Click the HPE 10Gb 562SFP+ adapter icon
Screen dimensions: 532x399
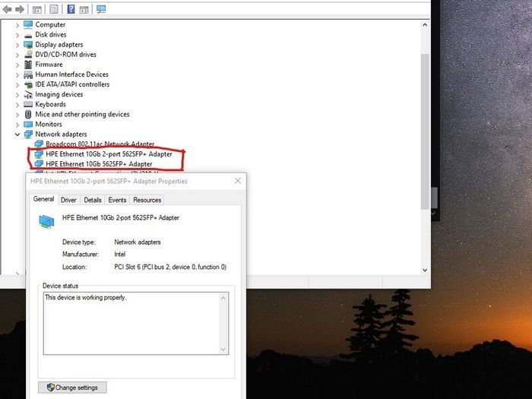pos(39,164)
